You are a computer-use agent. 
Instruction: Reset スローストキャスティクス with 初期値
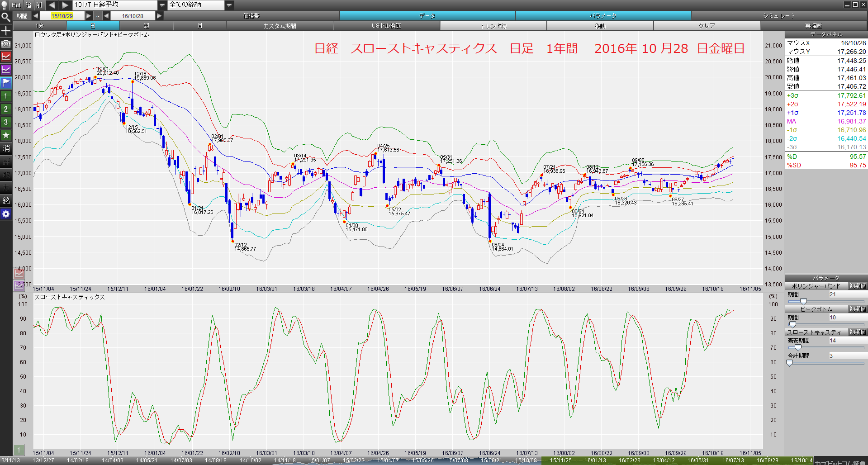point(858,332)
